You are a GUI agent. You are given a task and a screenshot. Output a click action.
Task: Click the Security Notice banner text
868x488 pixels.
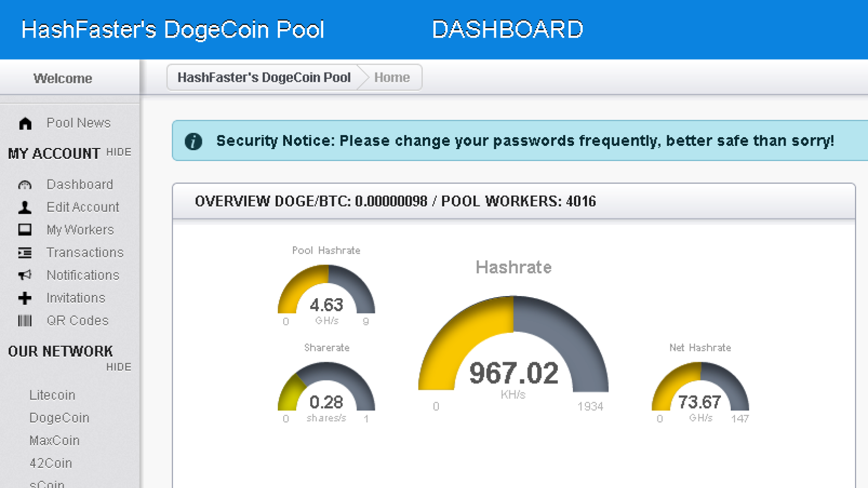[525, 141]
